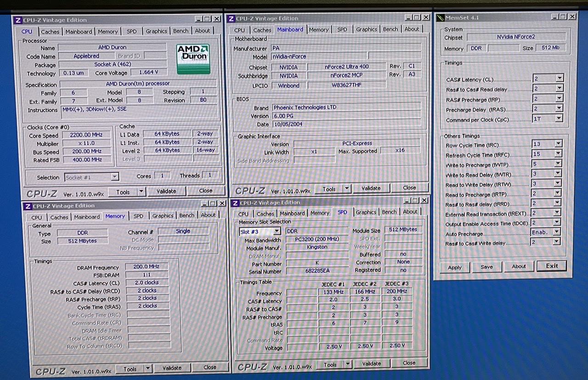588x380 pixels.
Task: Open Memory tab in the SPD window
Action: pos(320,213)
